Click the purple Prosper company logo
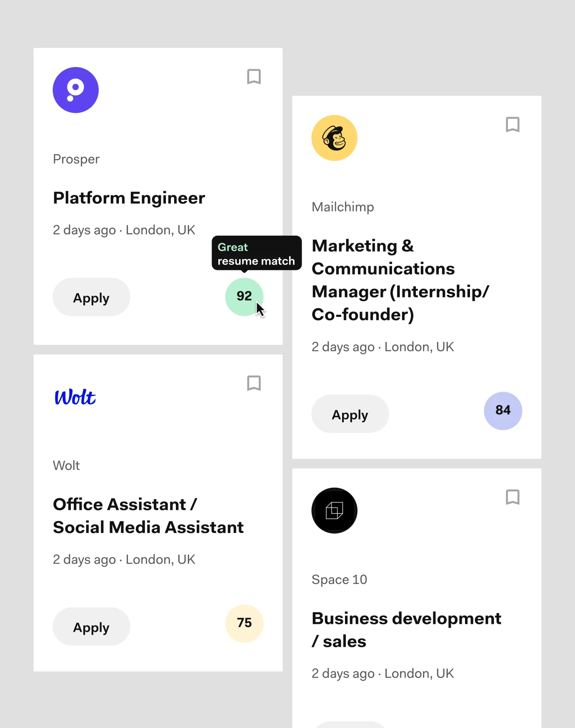Viewport: 575px width, 728px height. (76, 90)
